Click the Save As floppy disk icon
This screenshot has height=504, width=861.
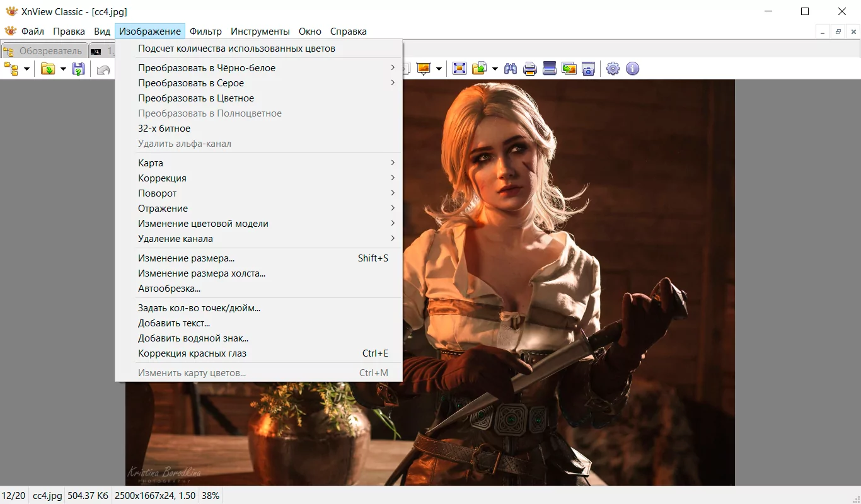[78, 69]
